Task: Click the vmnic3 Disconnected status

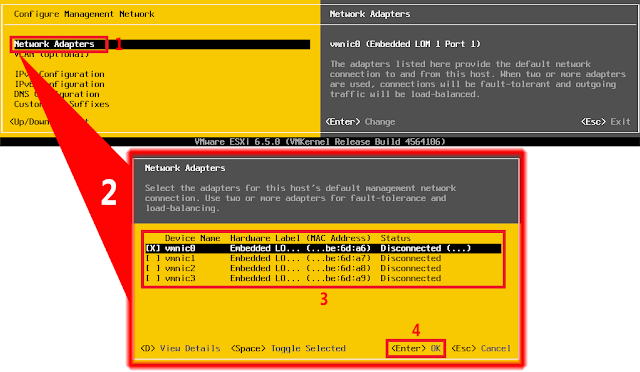Action: pyautogui.click(x=411, y=278)
